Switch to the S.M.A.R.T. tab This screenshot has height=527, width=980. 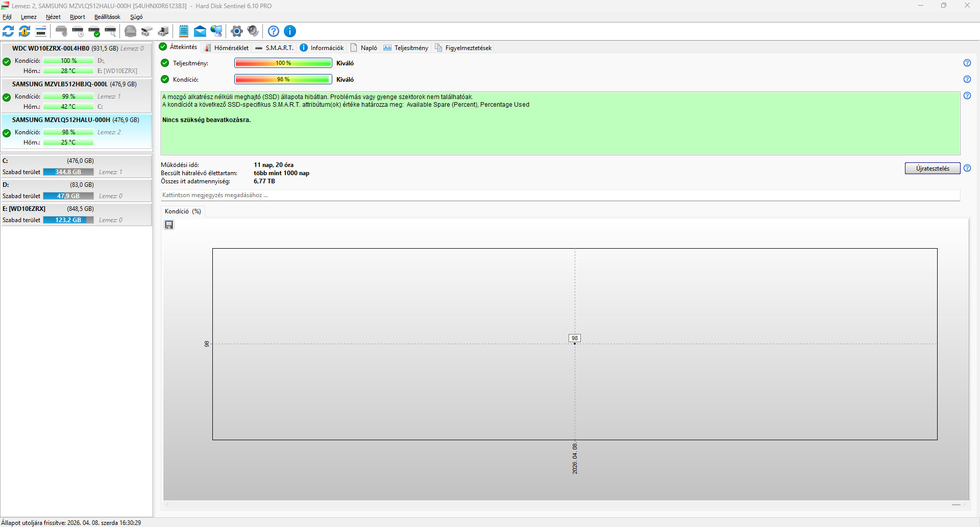coord(275,47)
